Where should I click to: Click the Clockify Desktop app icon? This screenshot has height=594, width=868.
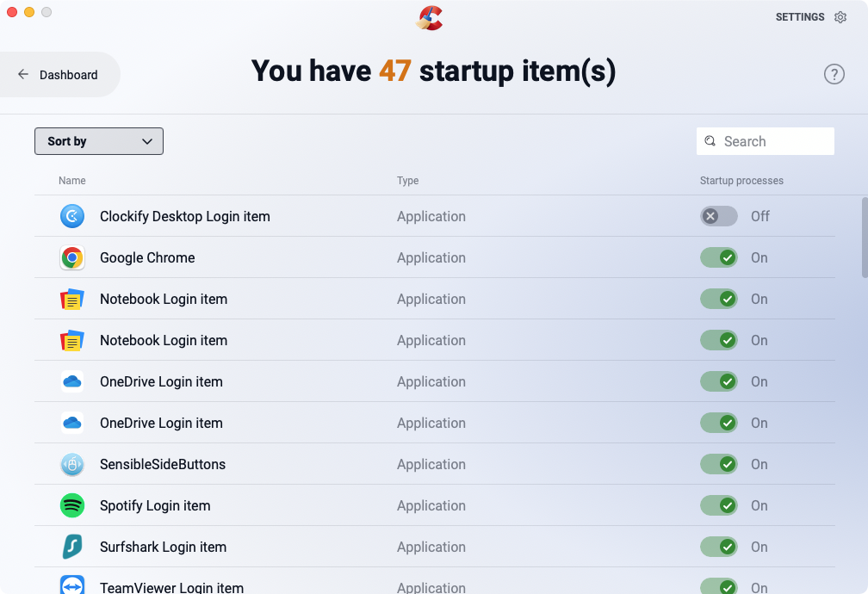coord(72,216)
